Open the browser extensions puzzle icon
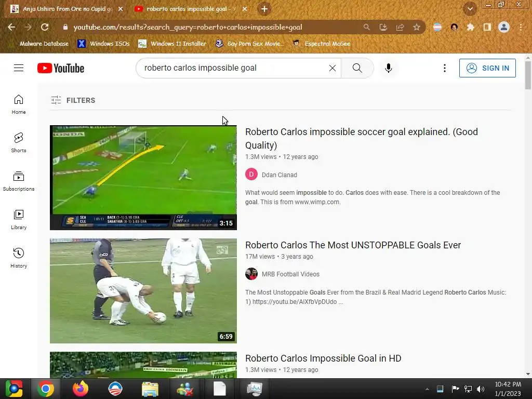532x399 pixels. pos(470,27)
